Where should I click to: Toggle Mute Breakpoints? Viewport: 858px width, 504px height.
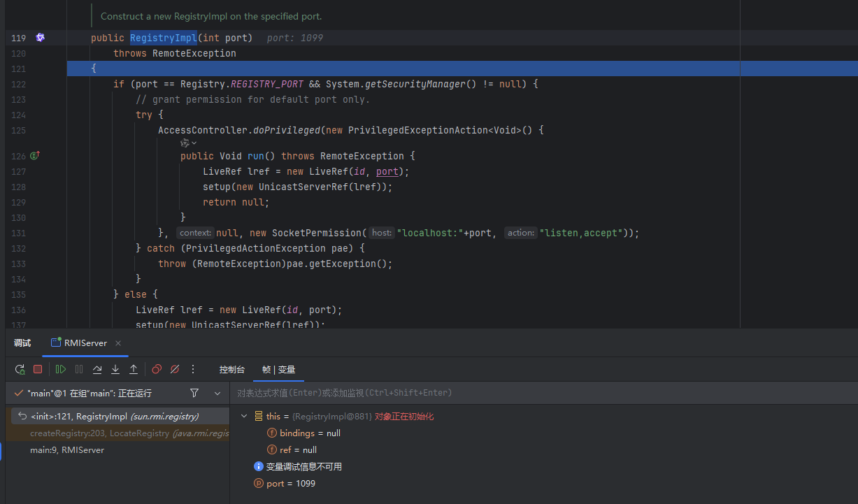[175, 369]
